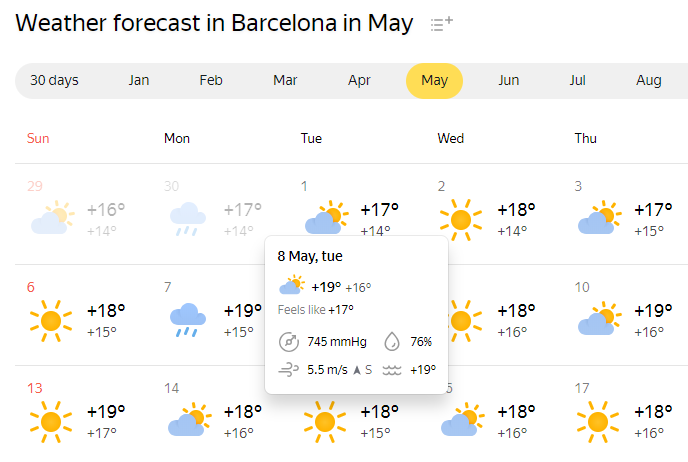Click the humidity droplet icon in the tooltip
This screenshot has width=688, height=462.
(x=392, y=342)
